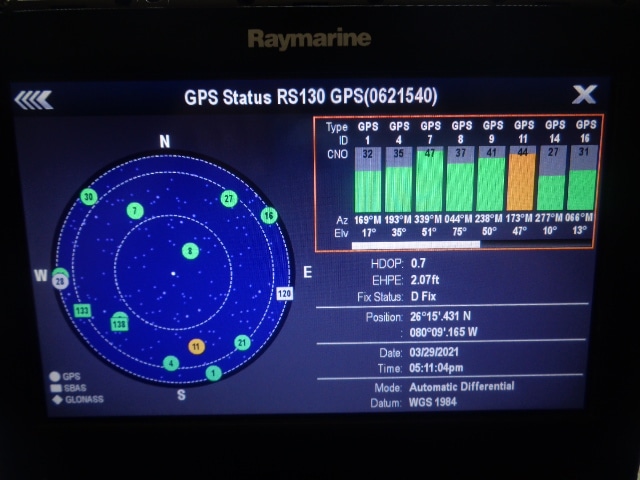Select satellite 21 on the sky view
Viewport: 640px width, 480px height.
242,342
